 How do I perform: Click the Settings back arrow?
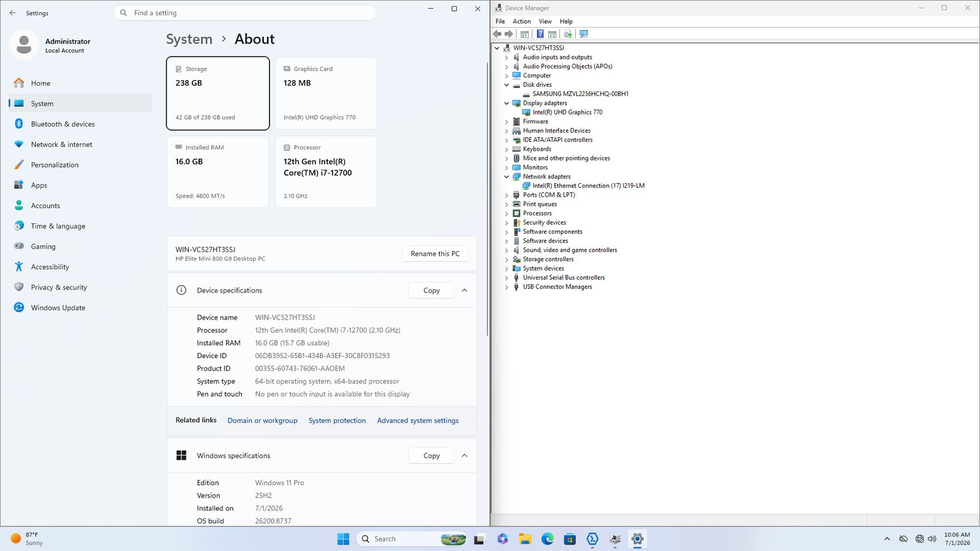(13, 13)
